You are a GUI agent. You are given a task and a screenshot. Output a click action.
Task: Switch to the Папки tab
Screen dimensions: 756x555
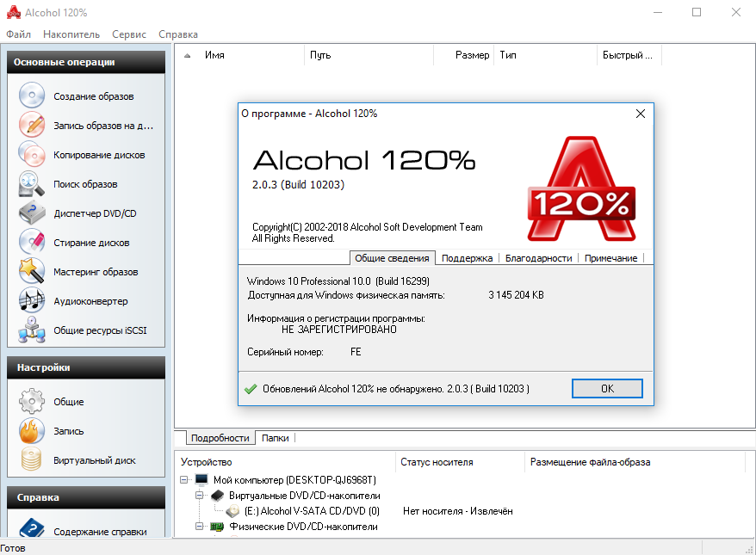tap(275, 438)
